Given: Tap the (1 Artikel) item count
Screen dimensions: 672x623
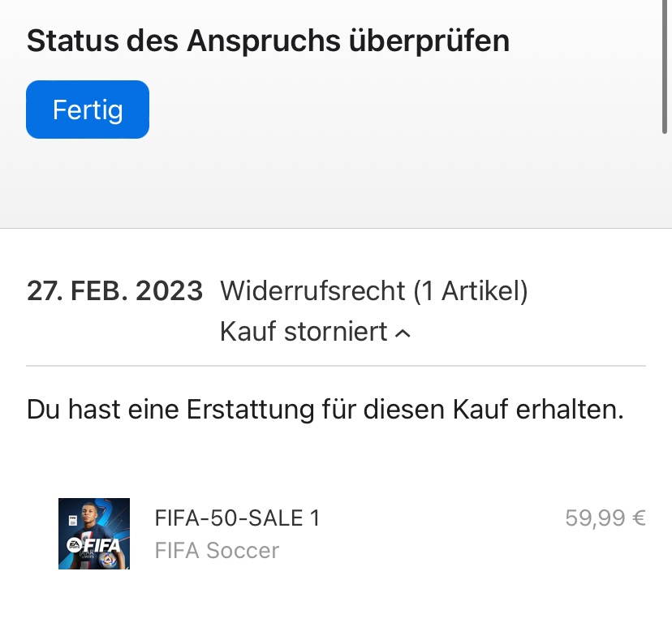Looking at the screenshot, I should tap(471, 291).
